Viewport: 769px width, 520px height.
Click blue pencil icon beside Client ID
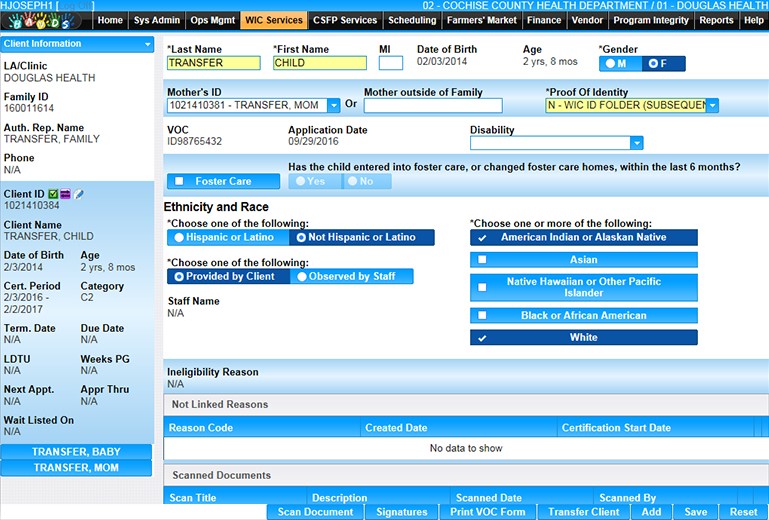78,194
